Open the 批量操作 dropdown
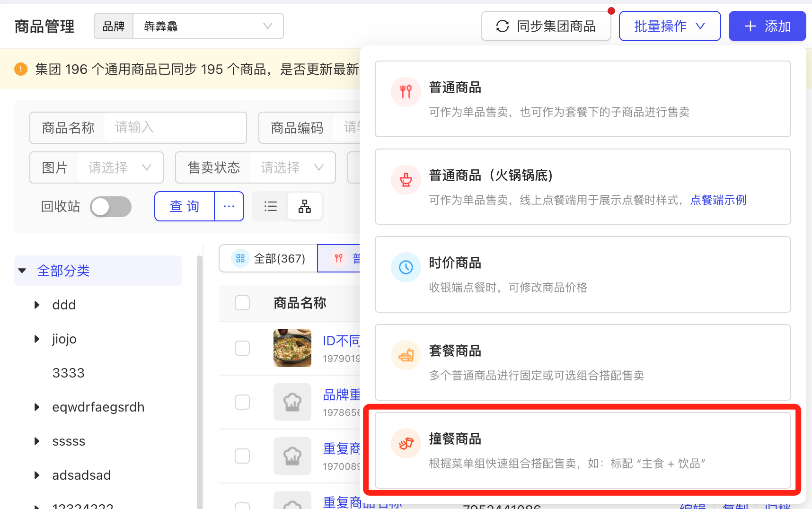 (669, 26)
